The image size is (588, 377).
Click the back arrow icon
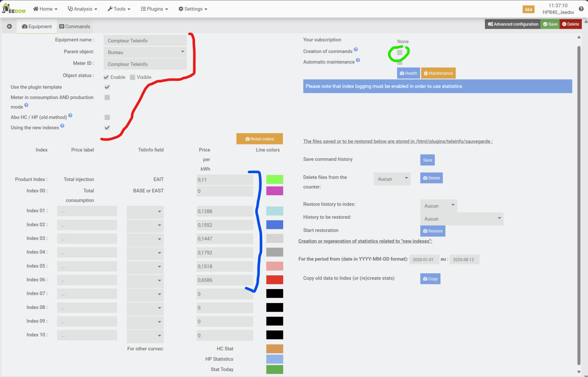(9, 26)
